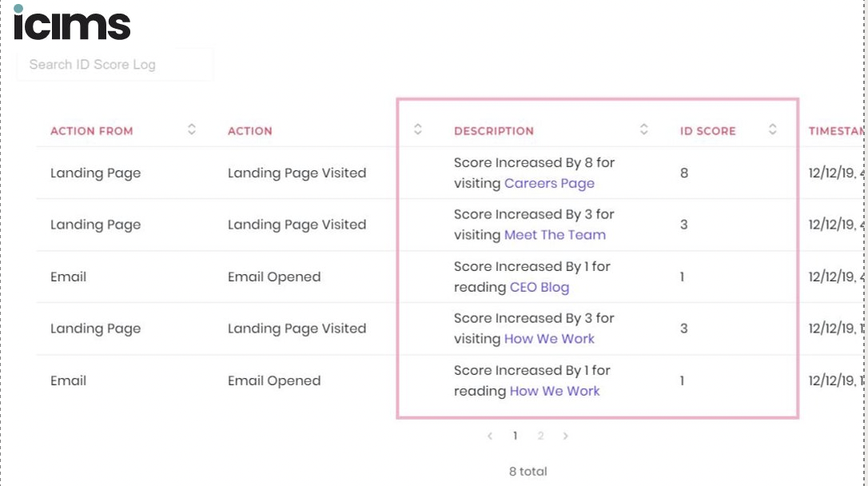Click the ACTION FROM column header

[x=92, y=131]
